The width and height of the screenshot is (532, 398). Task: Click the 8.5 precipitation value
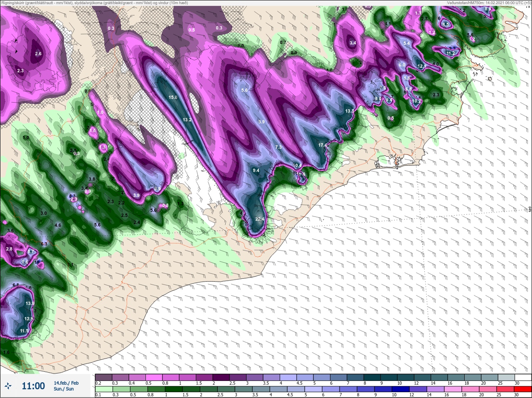[x=446, y=25]
